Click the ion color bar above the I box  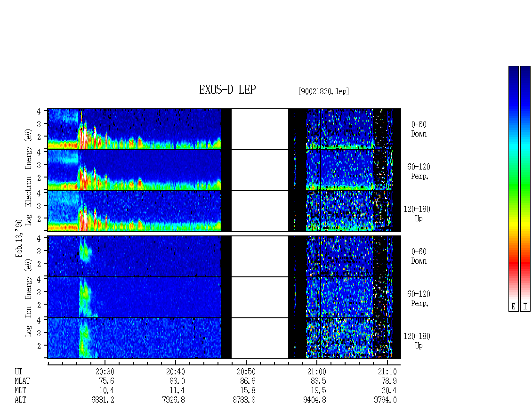point(525,184)
